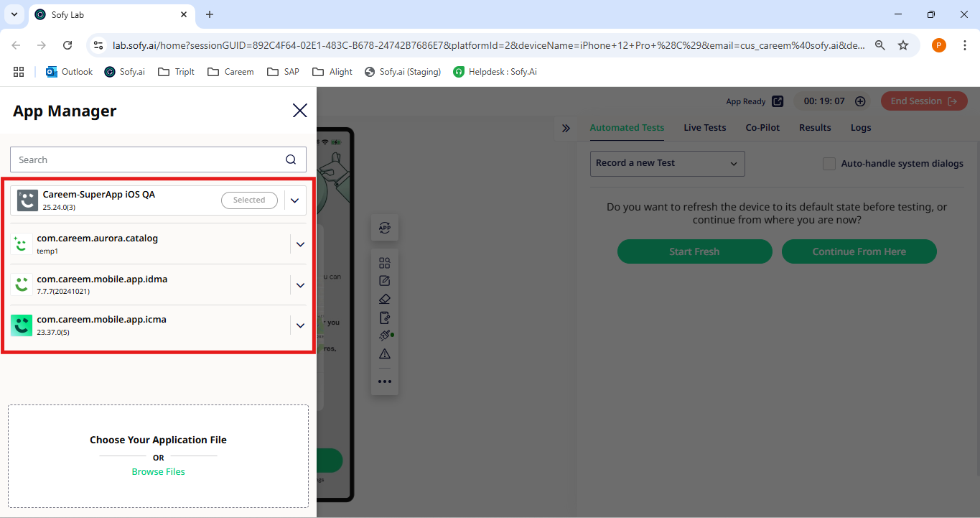Collapse the right panel with double chevron
Viewport: 980px width, 518px height.
point(566,128)
